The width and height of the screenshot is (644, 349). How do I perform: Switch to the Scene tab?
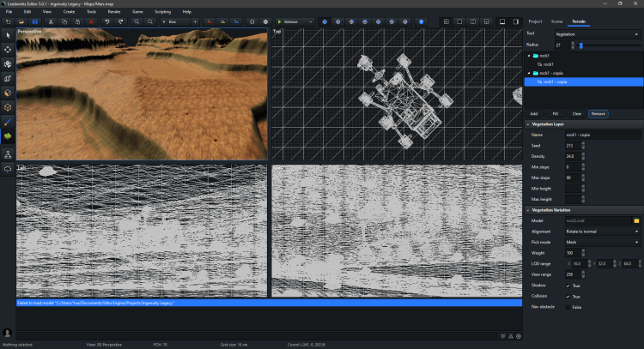tap(557, 20)
